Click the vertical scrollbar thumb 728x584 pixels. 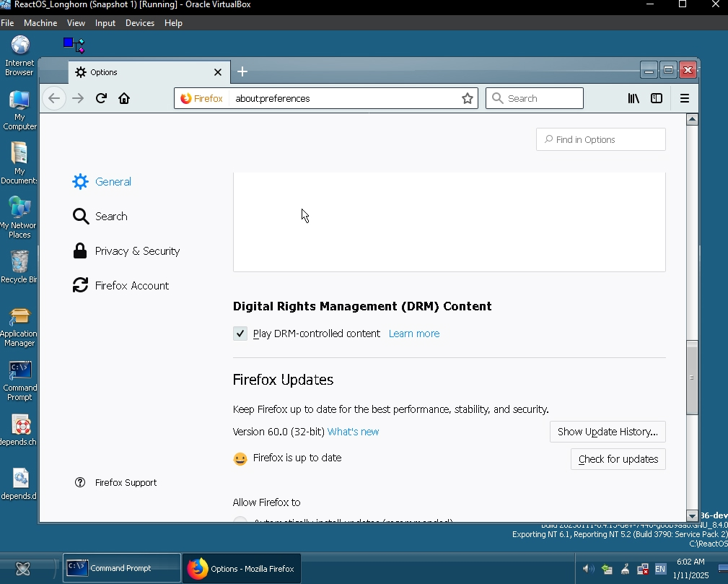pyautogui.click(x=692, y=378)
